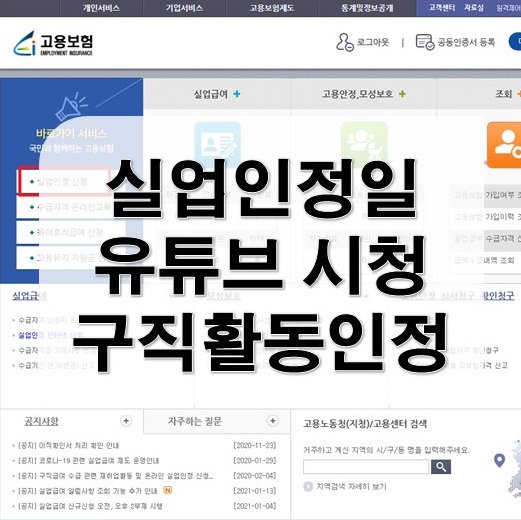Click the 로그아웃 link
The image size is (521, 520).
click(x=373, y=42)
